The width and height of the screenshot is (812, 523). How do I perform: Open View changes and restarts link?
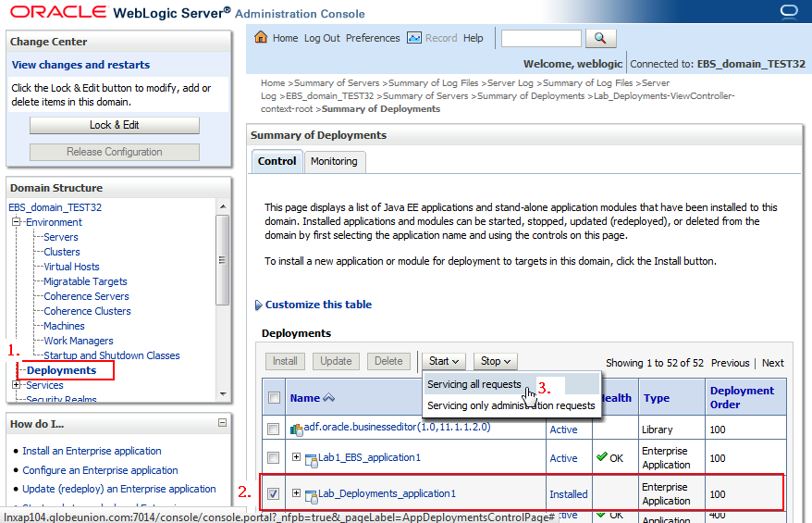(x=80, y=65)
